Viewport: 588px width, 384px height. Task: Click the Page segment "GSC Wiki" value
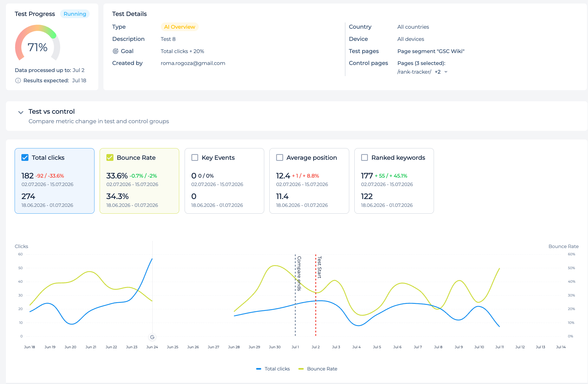tap(431, 51)
